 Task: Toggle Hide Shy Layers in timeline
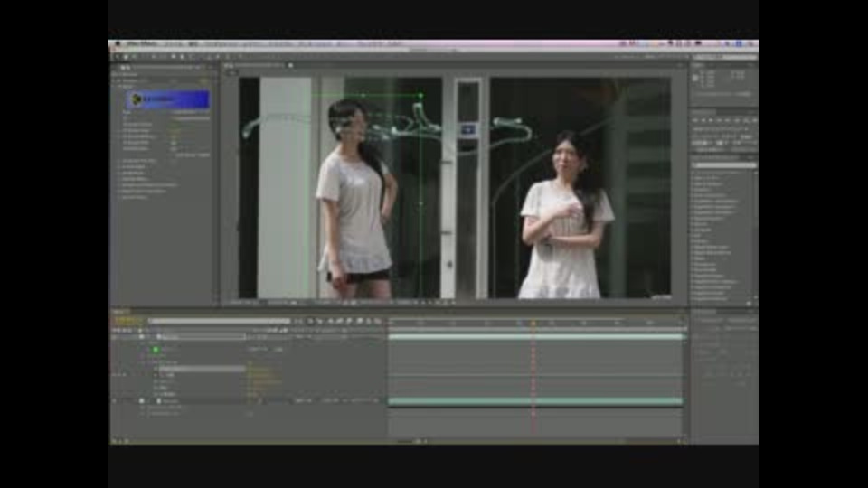pyautogui.click(x=331, y=320)
